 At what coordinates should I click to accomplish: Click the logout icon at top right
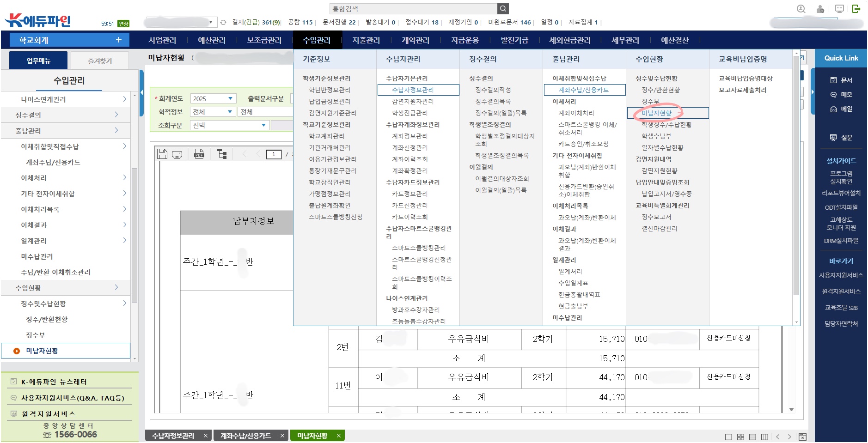[x=856, y=9]
